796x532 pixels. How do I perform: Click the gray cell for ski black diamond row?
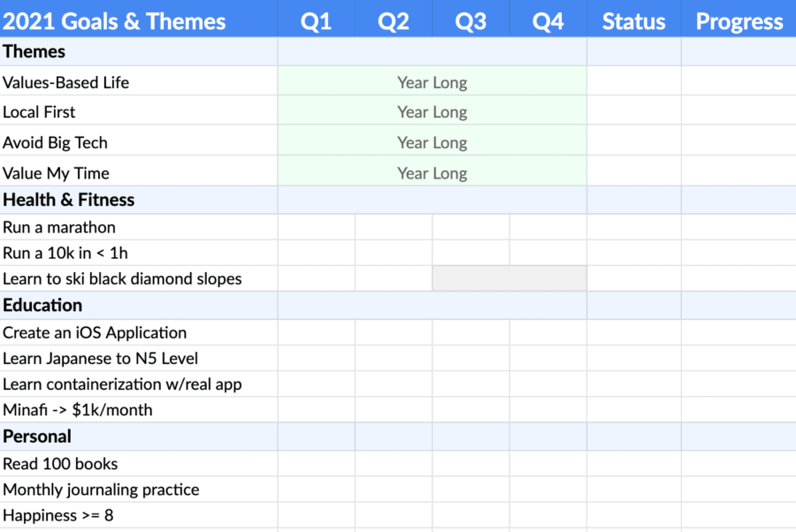pos(509,278)
